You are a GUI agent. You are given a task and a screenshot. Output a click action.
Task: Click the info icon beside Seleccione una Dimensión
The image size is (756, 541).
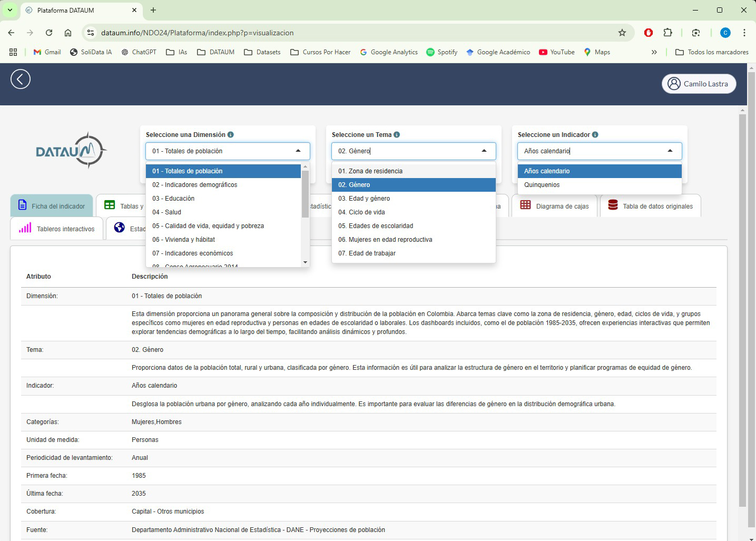coord(231,135)
